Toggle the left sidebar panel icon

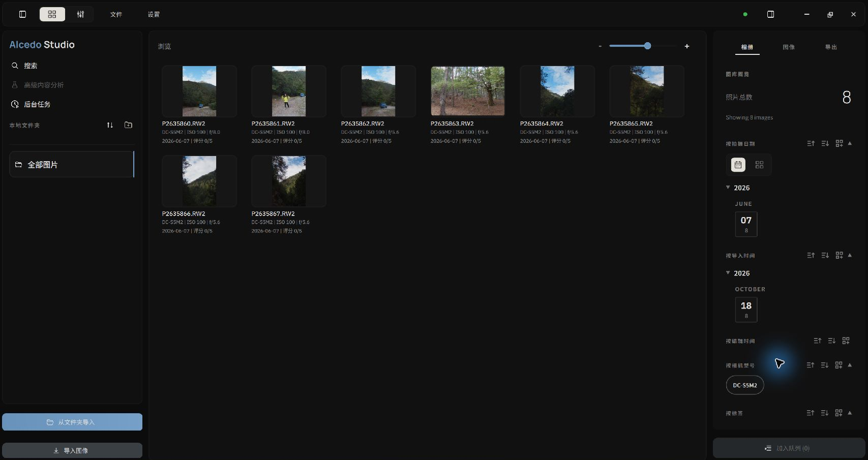(x=22, y=14)
